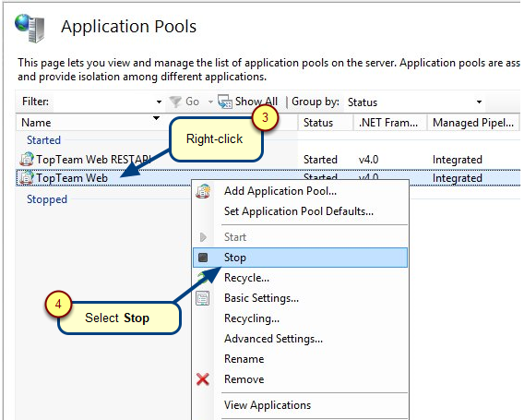Open the Filter dropdown arrow
Screen dimensions: 524x420
click(x=159, y=102)
